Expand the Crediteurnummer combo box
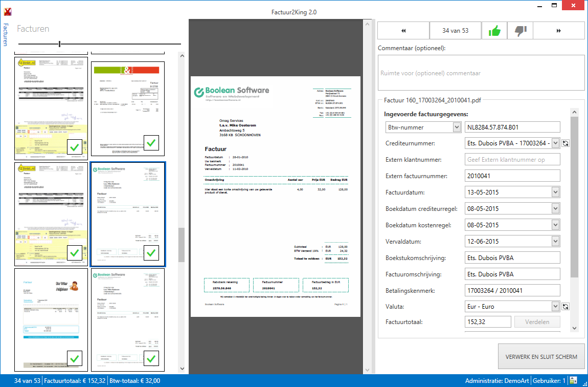Image resolution: width=588 pixels, height=387 pixels. 555,143
